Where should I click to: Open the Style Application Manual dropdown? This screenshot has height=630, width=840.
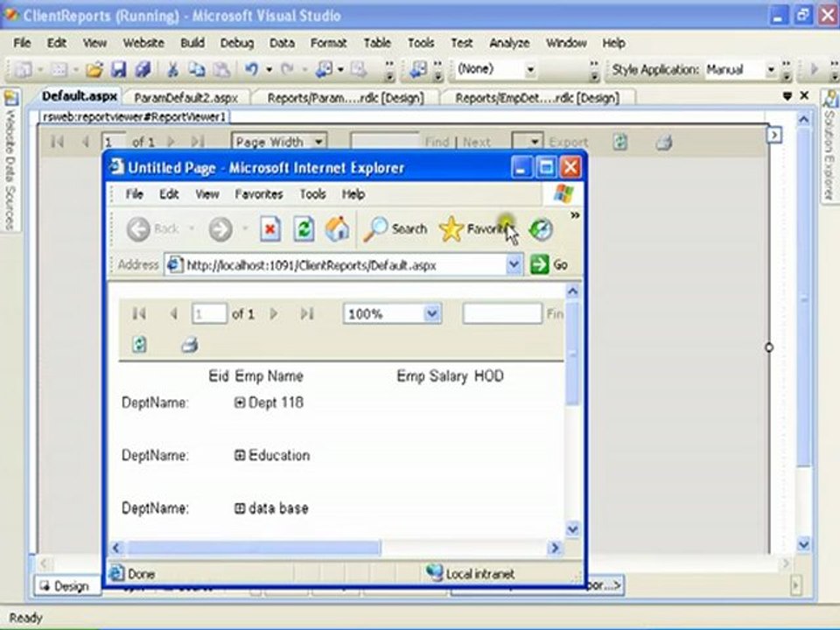(771, 70)
